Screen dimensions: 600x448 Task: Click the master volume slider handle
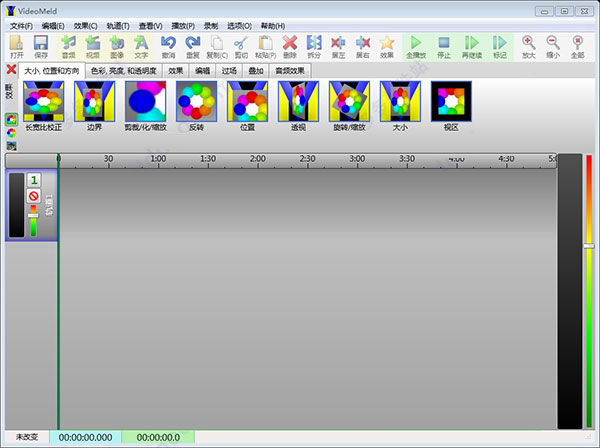(589, 246)
